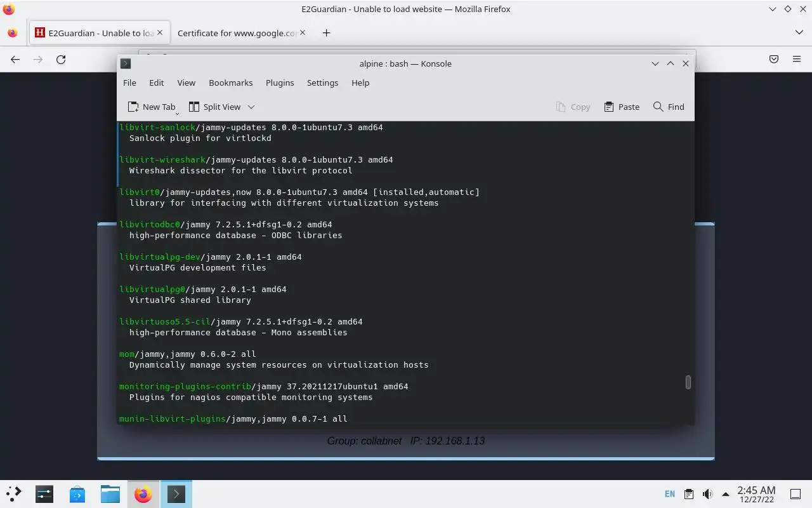This screenshot has height=508, width=812.
Task: Open the View menu in Konsole
Action: (x=186, y=83)
